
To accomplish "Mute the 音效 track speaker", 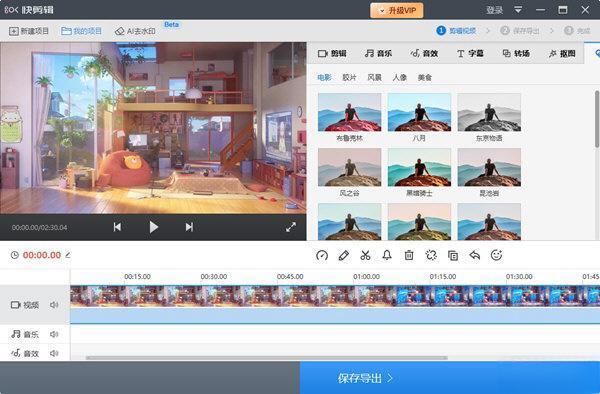I will coord(54,353).
